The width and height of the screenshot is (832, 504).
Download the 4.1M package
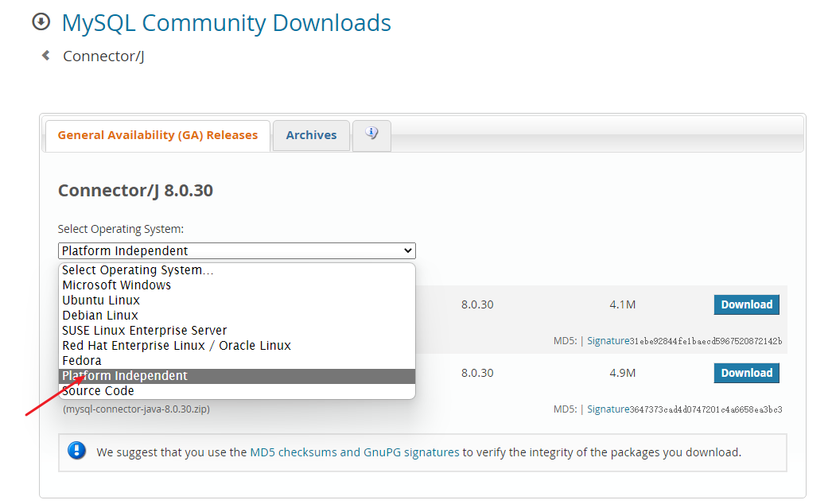[746, 304]
